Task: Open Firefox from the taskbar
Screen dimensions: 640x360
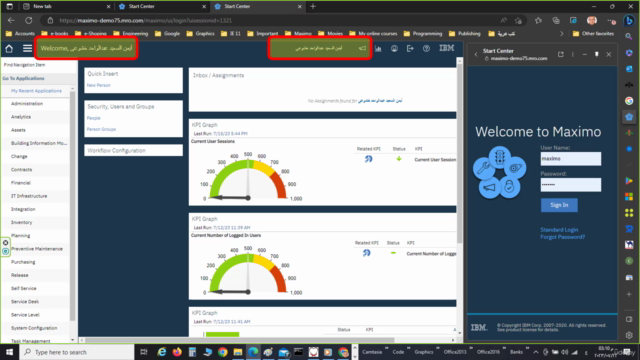Action: [177, 352]
